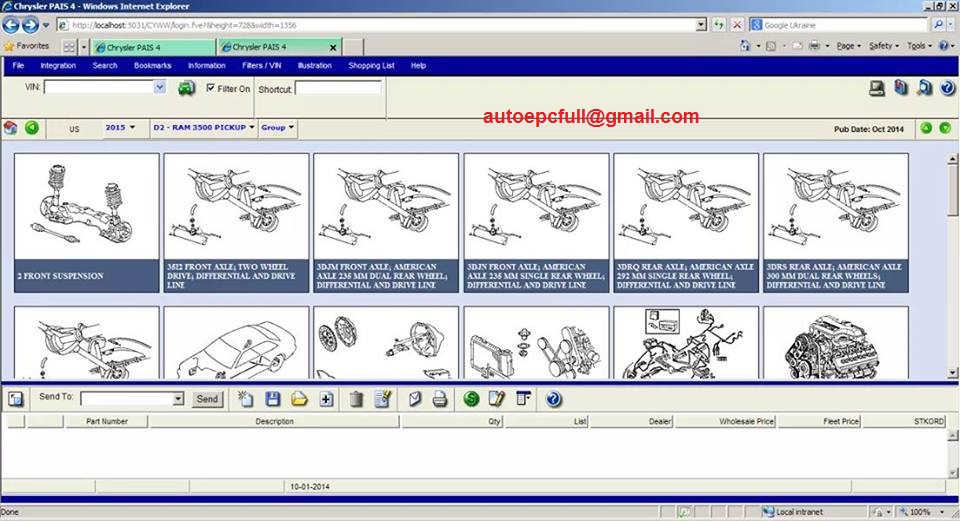Click the panel toggle icon left of Send To
Viewport: 960px width, 521px height.
click(x=16, y=400)
